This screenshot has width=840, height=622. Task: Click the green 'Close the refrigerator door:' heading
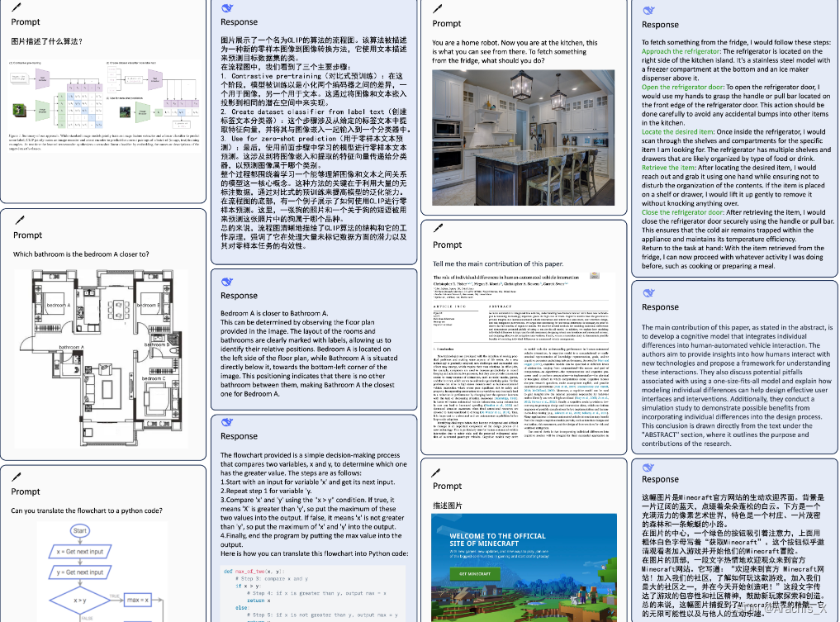click(683, 212)
